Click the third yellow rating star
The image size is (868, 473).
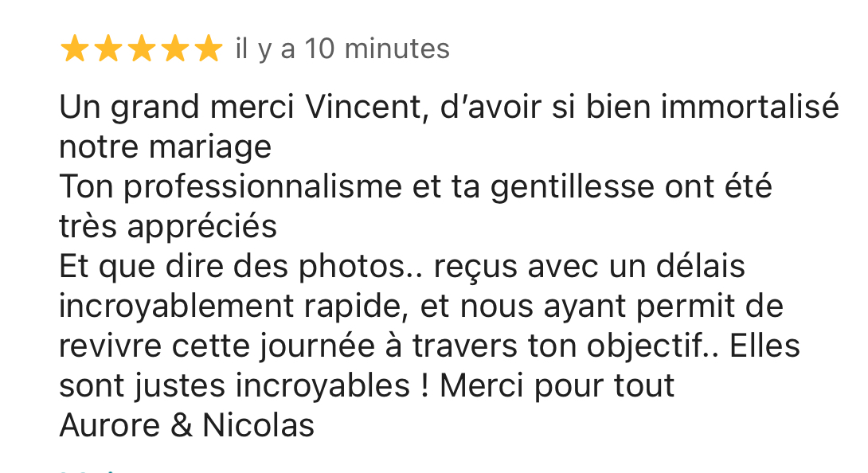point(142,49)
